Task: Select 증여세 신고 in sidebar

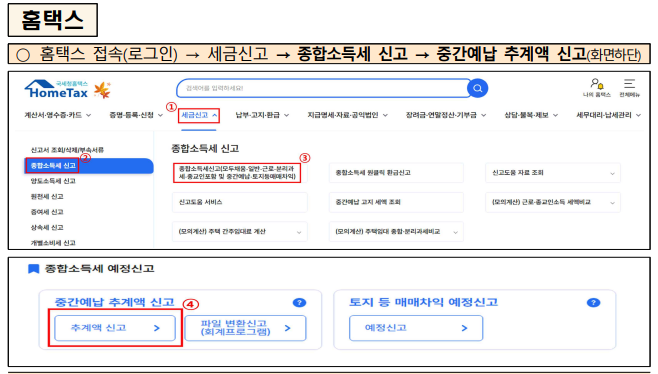Action: coord(47,212)
